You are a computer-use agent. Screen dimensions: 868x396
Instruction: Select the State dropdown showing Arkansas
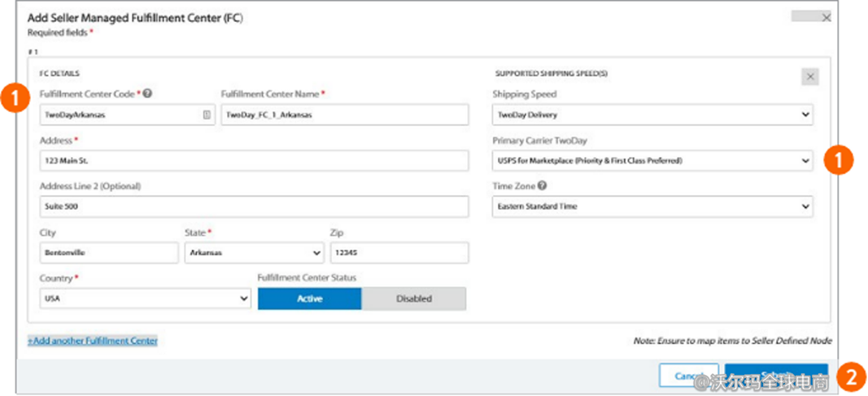254,253
